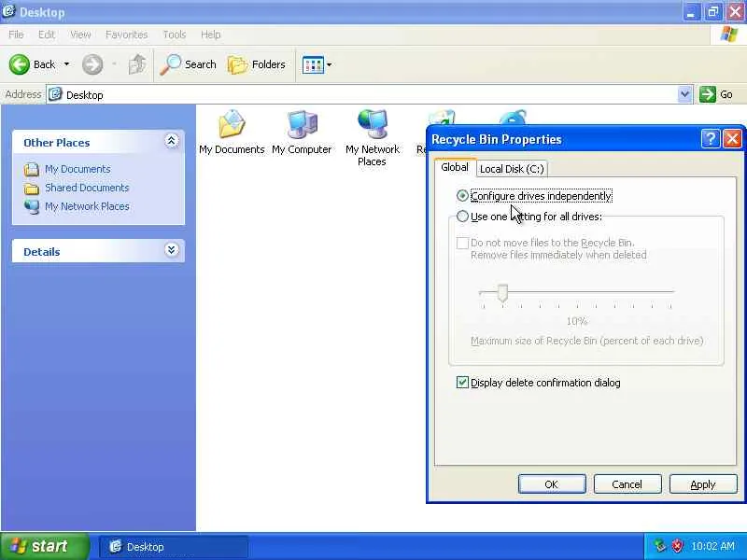Toggle the Folders pane icon
Viewport: 747px width, 560px height.
[x=237, y=64]
